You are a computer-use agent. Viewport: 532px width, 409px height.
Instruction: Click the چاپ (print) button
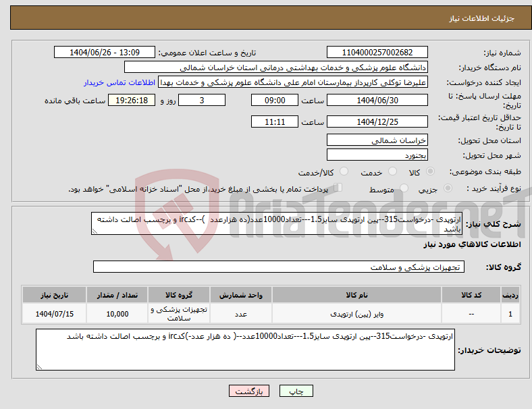pos(296,391)
